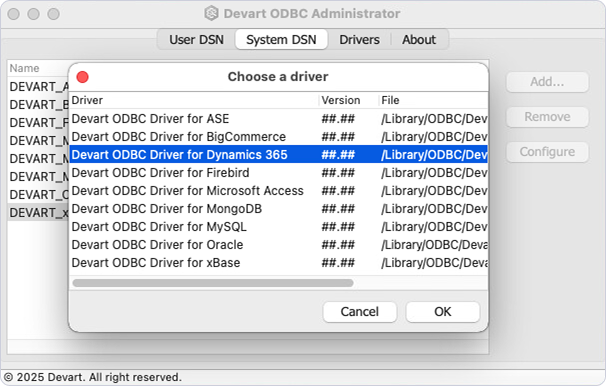Click file path of the xBase driver row
The image size is (606, 386).
[434, 263]
